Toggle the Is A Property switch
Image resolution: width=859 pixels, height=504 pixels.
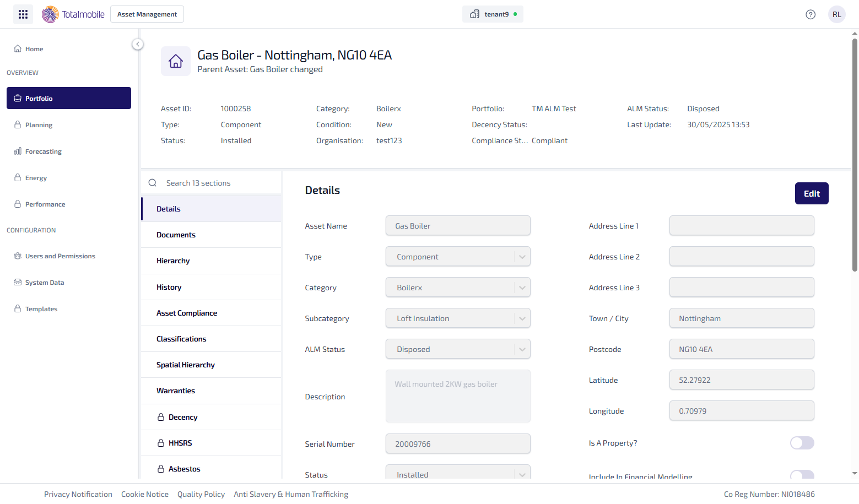coord(802,443)
